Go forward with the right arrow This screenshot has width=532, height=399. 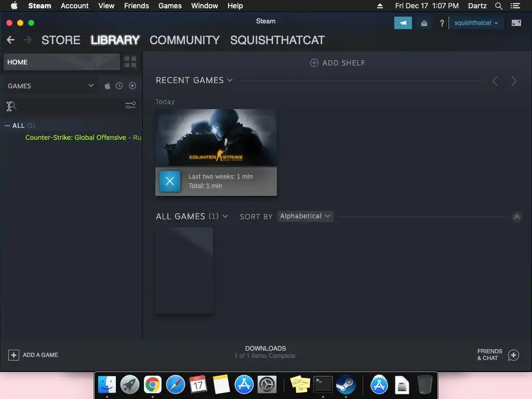coord(28,40)
